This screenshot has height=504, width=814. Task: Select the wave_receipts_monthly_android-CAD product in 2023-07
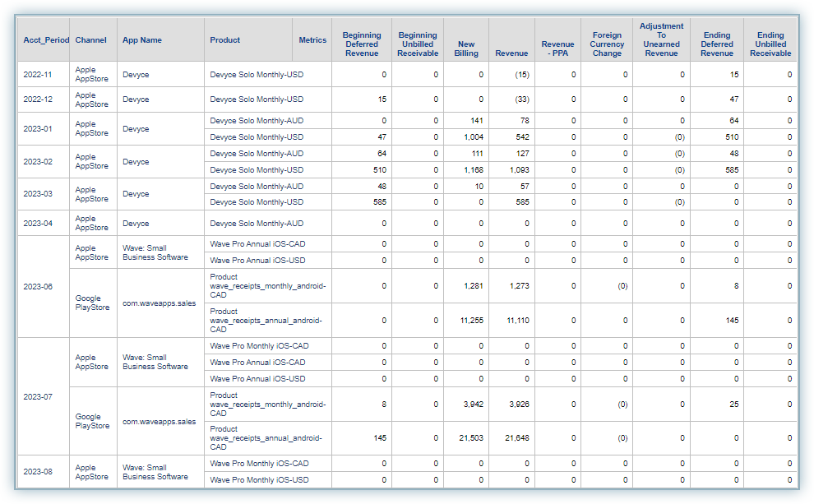(x=268, y=405)
